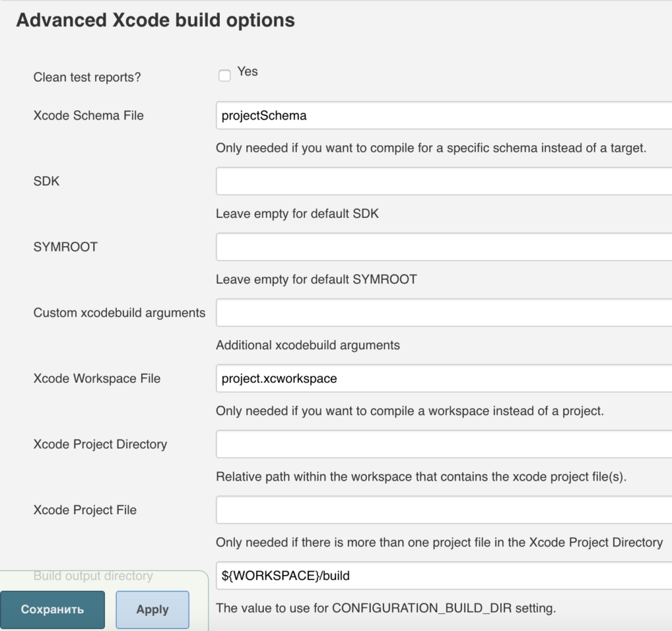672x631 pixels.
Task: Click the CONFIGURATION_BUILD_DIR setting help text
Action: 386,608
